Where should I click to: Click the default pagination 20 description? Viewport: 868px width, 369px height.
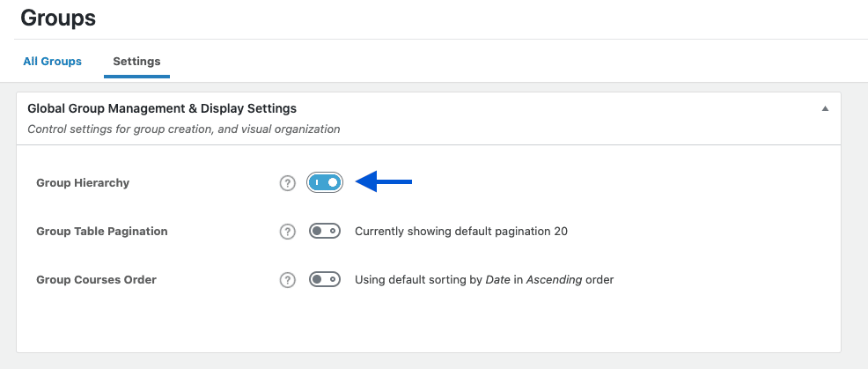pyautogui.click(x=461, y=231)
